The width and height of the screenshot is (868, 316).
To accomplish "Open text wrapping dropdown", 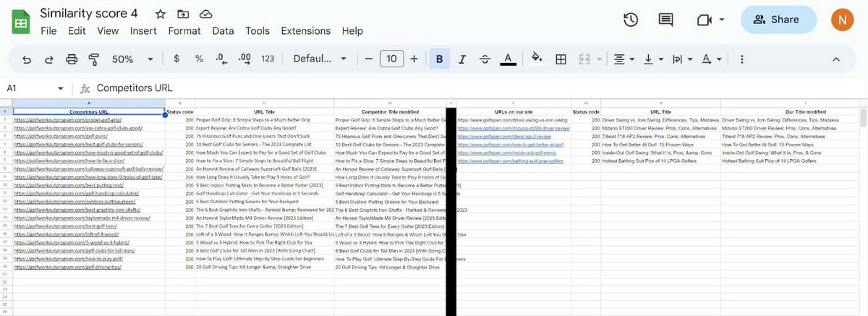I will point(682,59).
